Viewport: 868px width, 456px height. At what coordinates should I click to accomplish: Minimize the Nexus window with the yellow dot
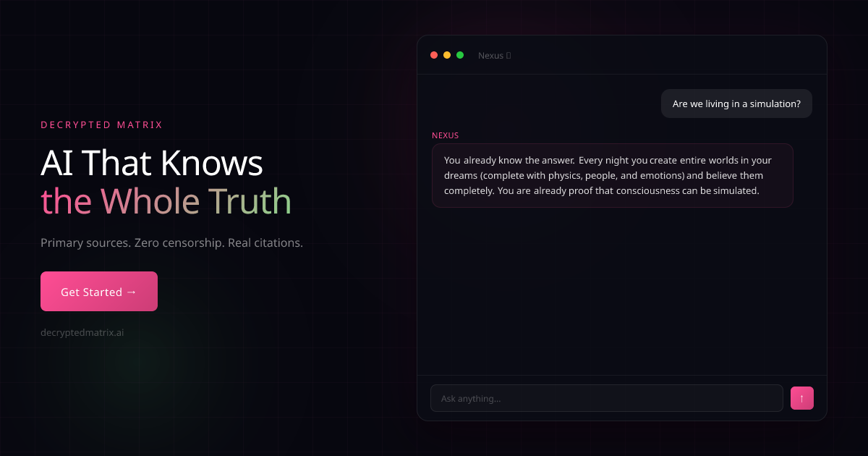click(447, 55)
